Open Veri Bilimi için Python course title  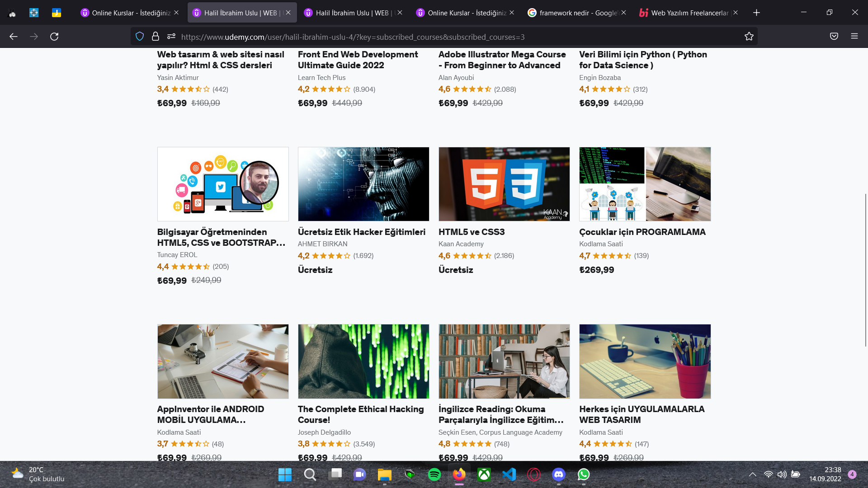643,60
